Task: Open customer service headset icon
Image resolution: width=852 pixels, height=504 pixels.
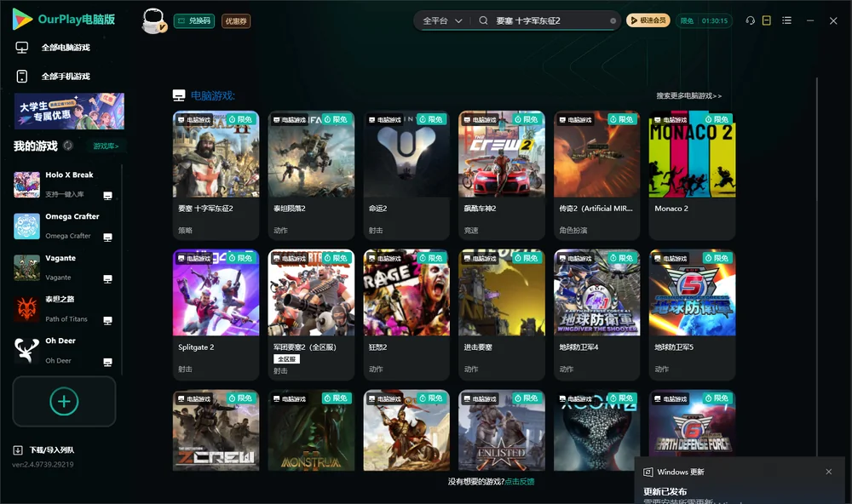Action: [751, 20]
